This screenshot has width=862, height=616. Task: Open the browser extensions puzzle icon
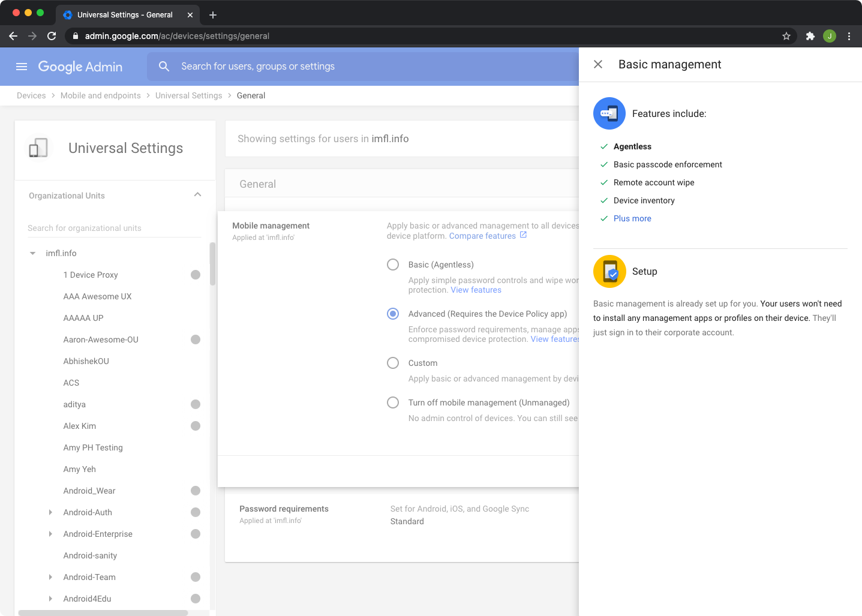(810, 36)
